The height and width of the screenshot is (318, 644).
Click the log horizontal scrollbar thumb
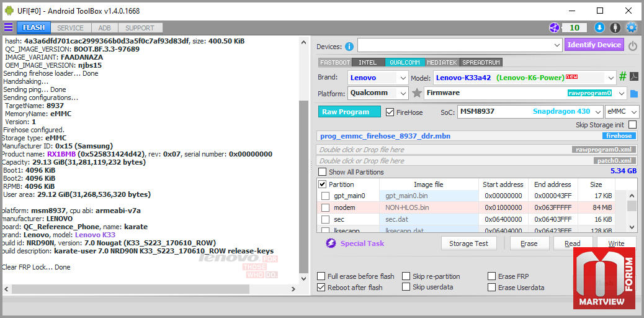pos(131,289)
